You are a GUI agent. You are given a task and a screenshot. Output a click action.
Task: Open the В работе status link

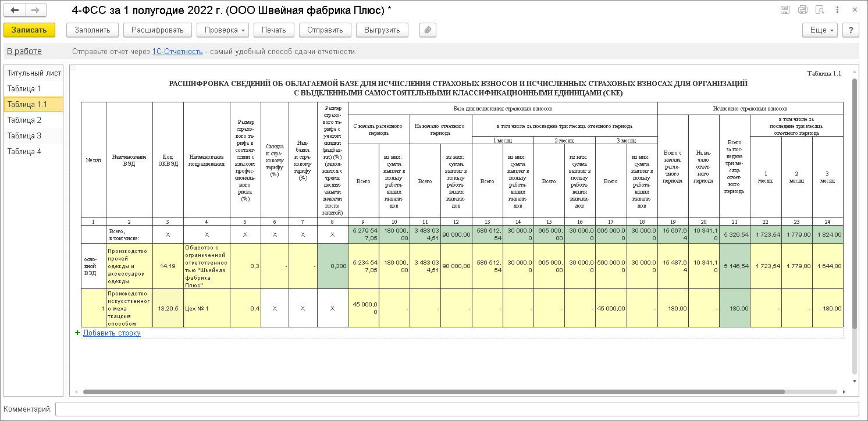[x=24, y=51]
